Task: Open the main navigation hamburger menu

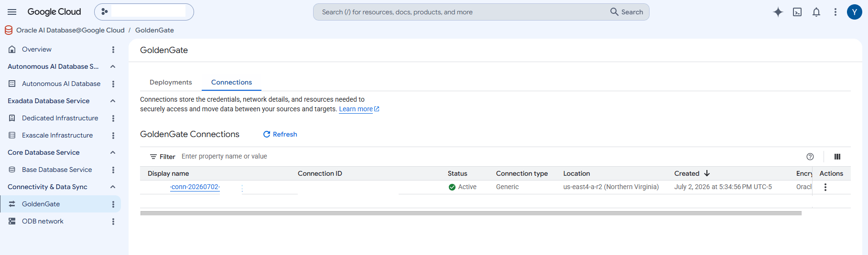Action: pos(12,12)
